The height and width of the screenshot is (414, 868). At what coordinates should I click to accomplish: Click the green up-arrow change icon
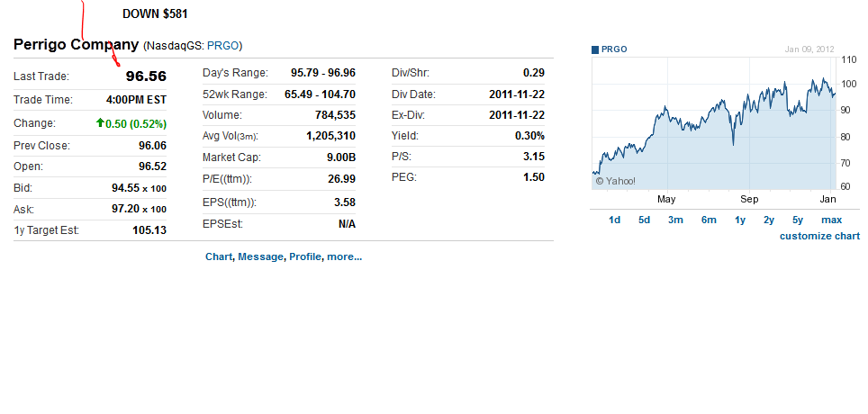point(100,123)
